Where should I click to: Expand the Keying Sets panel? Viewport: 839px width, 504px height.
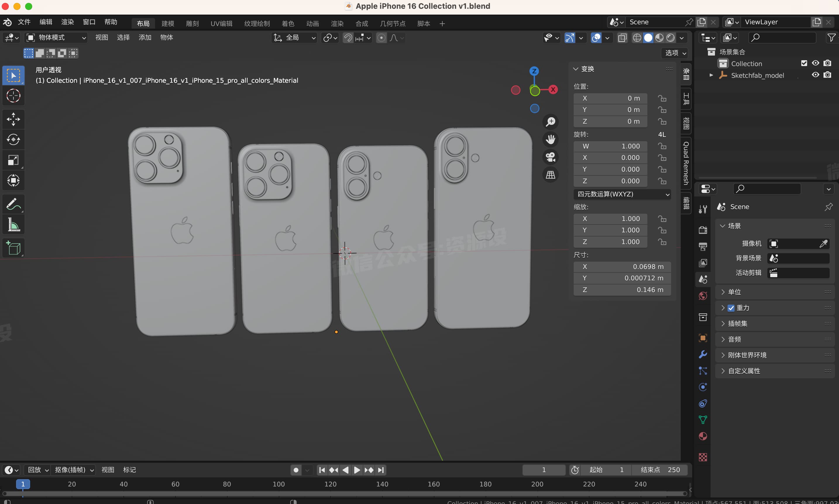[x=775, y=324]
